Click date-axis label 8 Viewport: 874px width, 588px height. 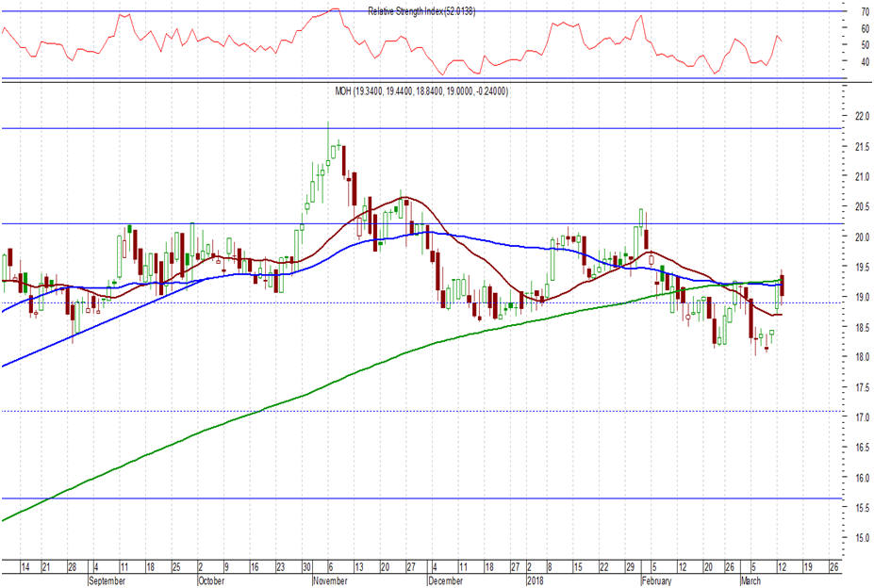pos(550,567)
